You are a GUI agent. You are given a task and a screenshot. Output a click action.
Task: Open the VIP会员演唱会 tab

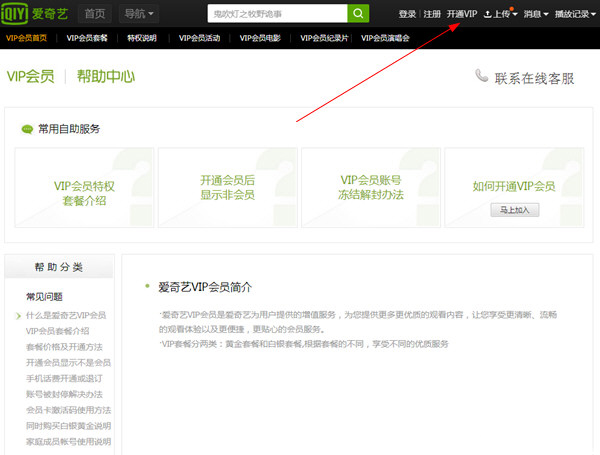click(x=385, y=38)
